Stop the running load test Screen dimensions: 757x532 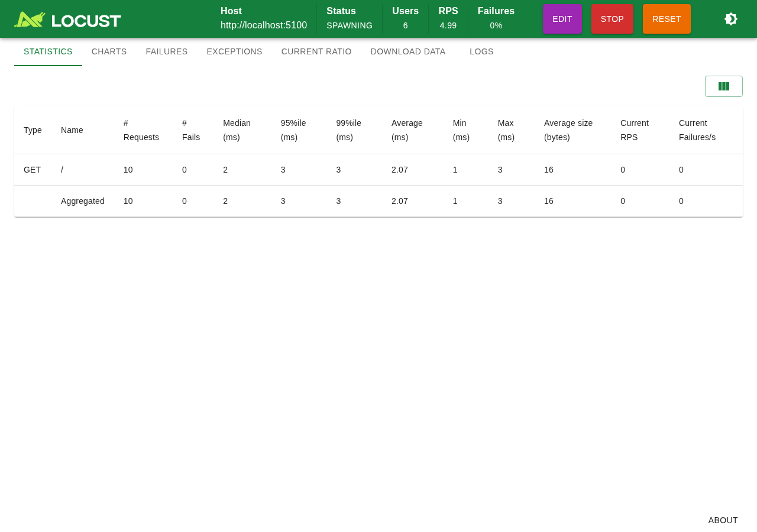pos(612,19)
